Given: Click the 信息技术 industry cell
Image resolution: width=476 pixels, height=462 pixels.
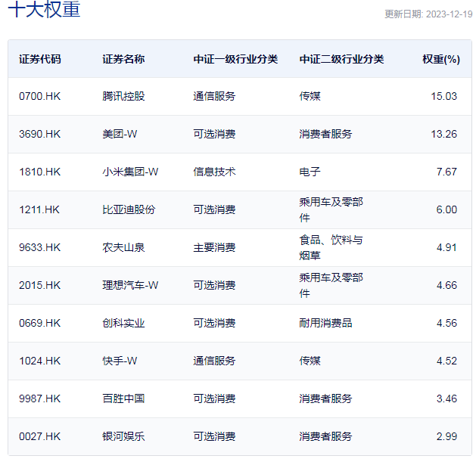Looking at the screenshot, I should (214, 172).
